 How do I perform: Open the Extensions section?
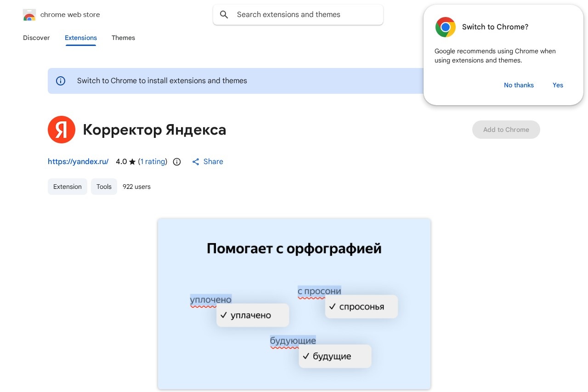(x=81, y=38)
